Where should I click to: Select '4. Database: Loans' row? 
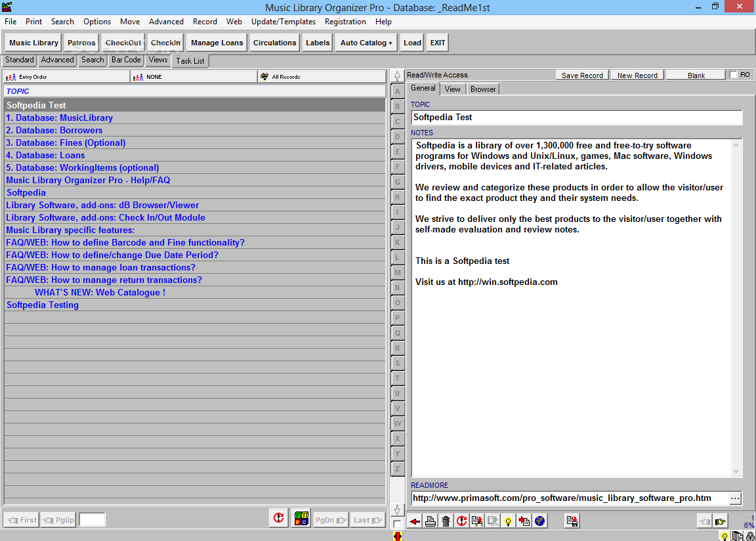[x=195, y=155]
